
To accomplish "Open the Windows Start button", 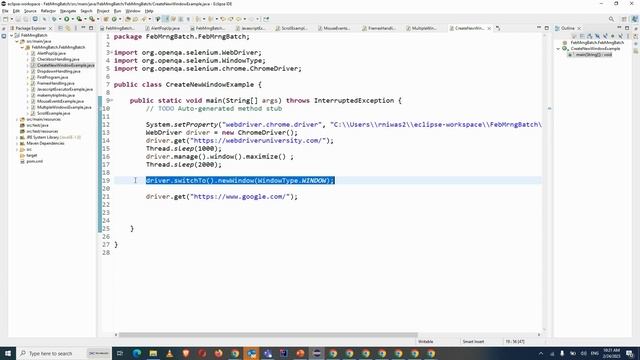I will coord(8,353).
